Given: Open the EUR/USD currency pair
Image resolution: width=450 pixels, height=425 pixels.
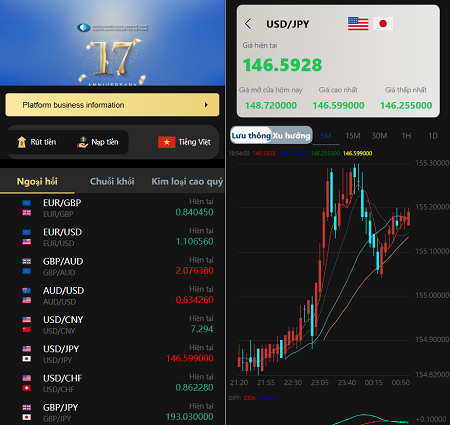Looking at the screenshot, I should click(112, 237).
